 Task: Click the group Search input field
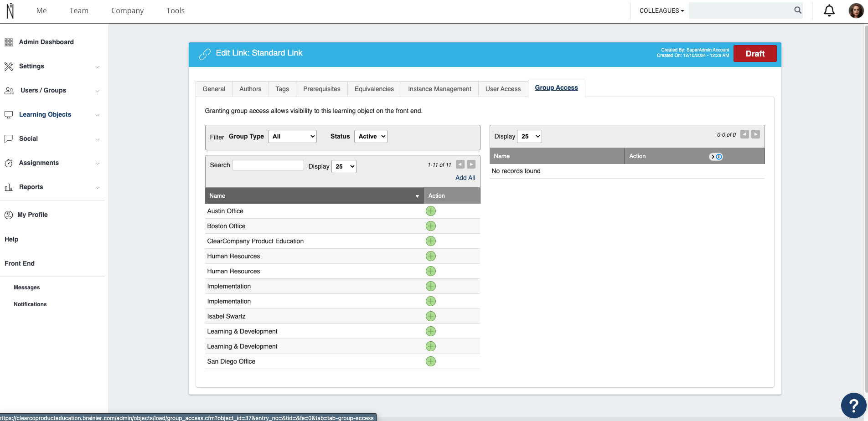[268, 165]
